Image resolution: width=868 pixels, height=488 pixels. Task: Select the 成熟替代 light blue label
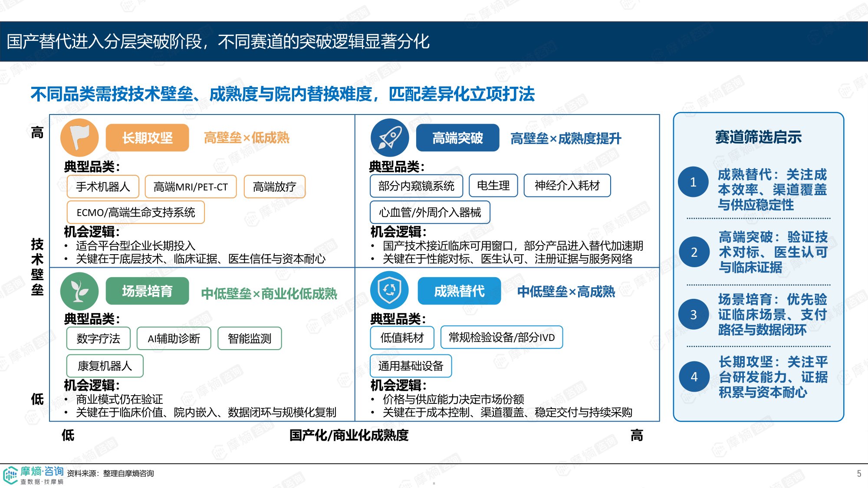click(x=459, y=291)
